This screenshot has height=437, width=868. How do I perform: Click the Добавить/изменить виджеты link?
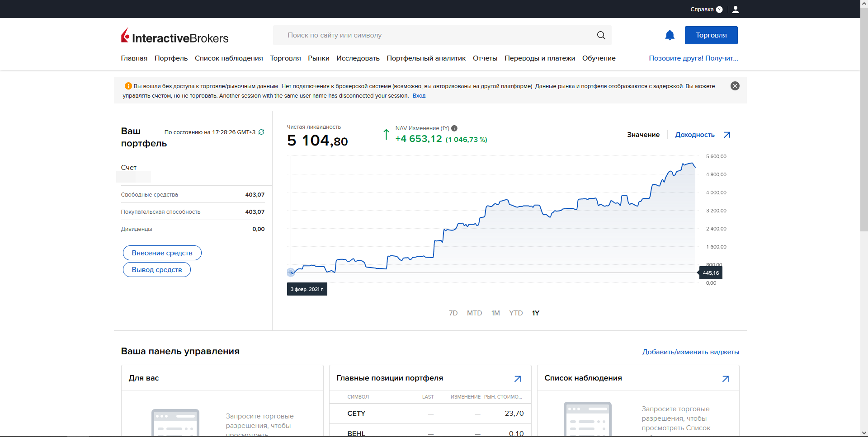690,352
